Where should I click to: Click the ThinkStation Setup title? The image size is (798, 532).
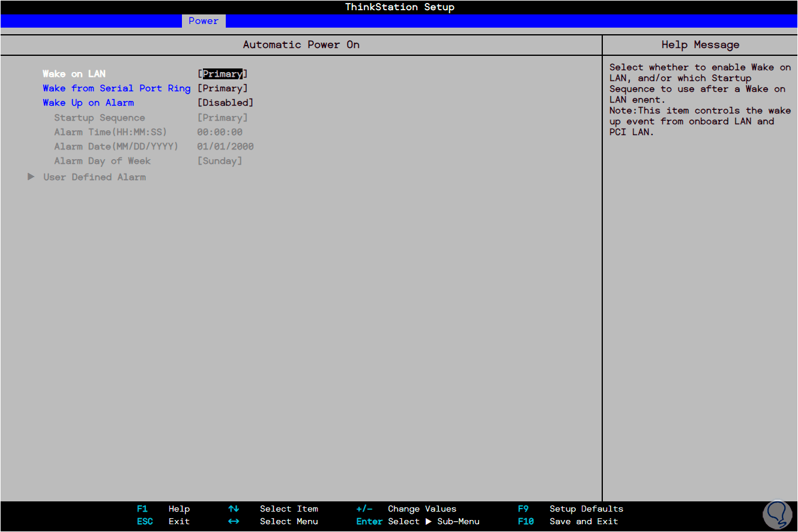400,7
